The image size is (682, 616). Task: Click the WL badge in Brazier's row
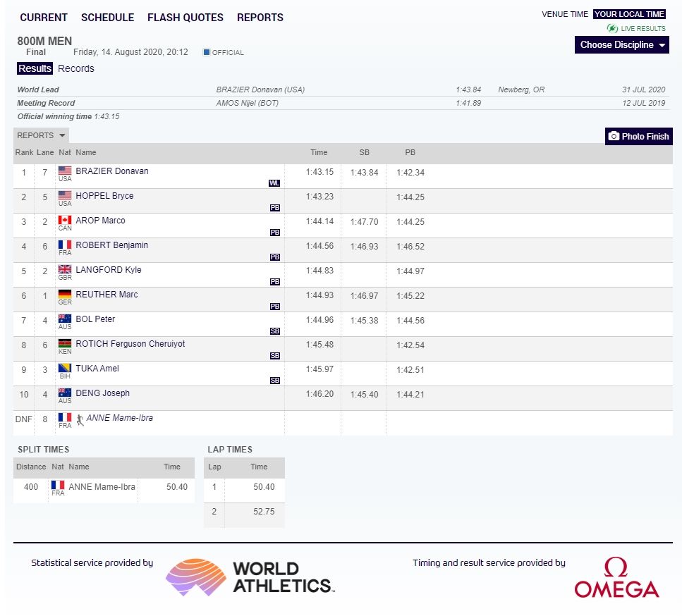click(x=274, y=183)
